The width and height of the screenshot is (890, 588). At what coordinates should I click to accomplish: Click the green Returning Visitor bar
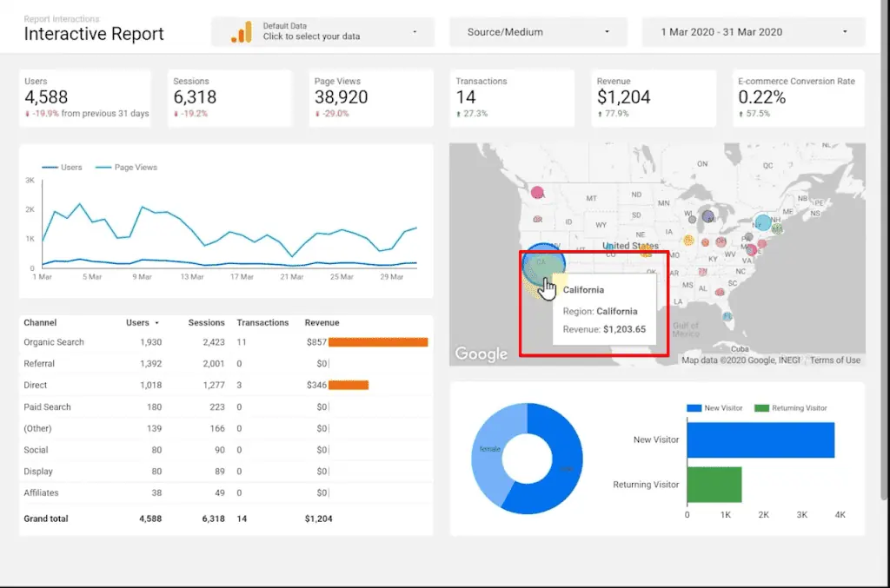pos(714,485)
